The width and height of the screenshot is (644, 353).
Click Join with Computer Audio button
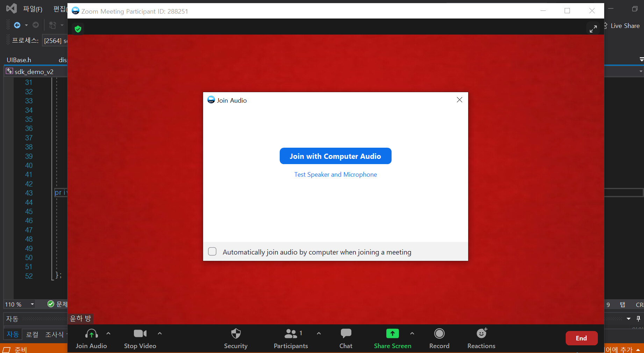(x=336, y=156)
